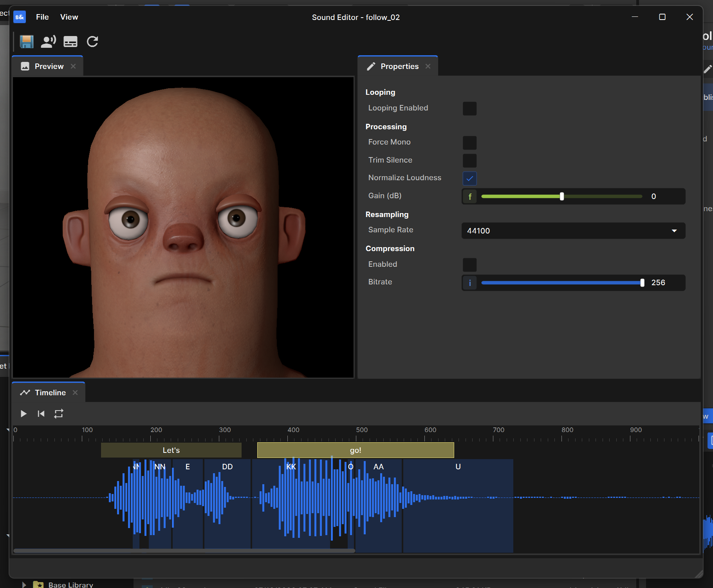Expand the Base Library tree item
The height and width of the screenshot is (588, 713).
point(24,585)
